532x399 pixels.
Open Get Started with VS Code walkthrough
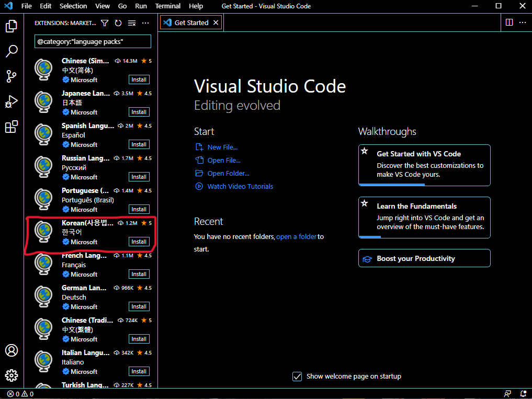424,165
